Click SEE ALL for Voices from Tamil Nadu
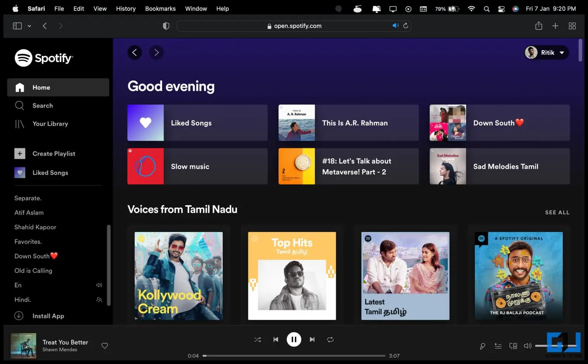588x364 pixels. 557,213
